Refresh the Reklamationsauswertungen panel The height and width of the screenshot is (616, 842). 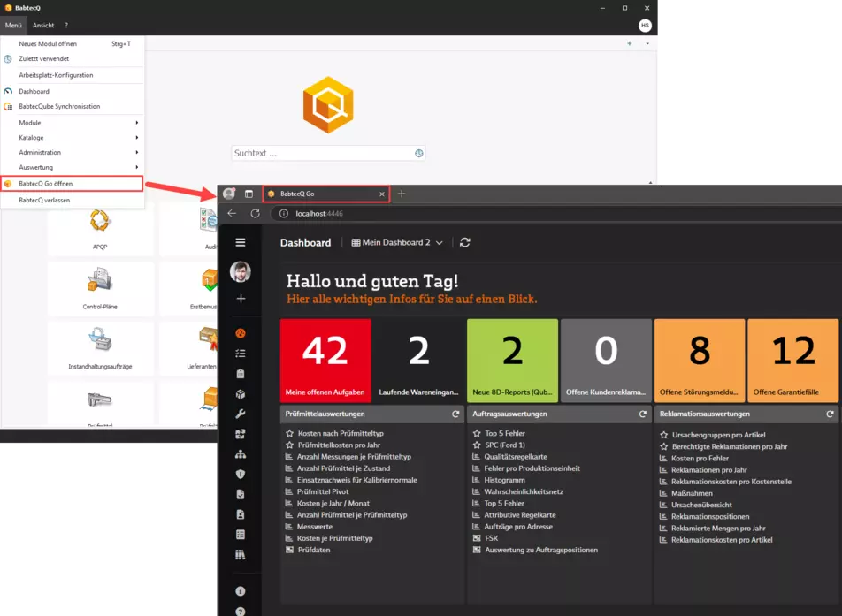[x=830, y=414]
